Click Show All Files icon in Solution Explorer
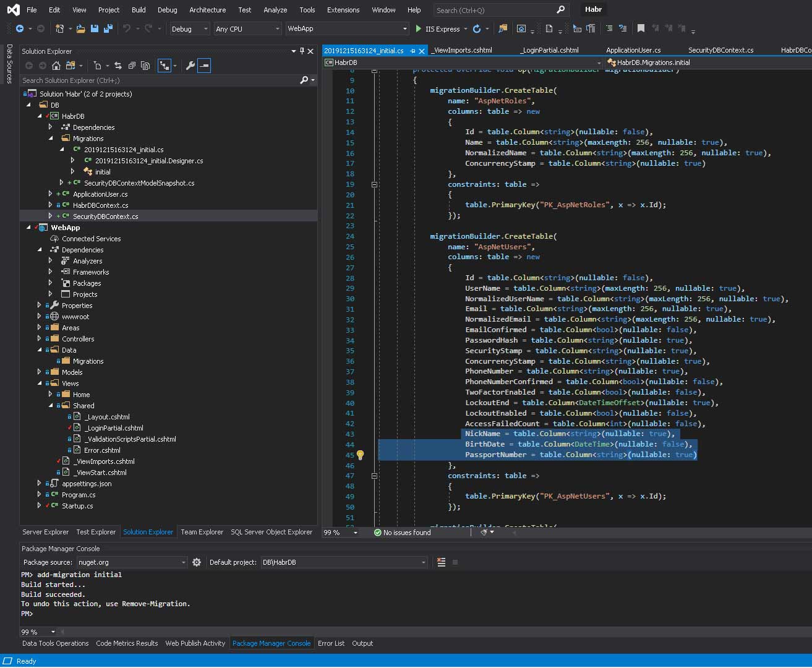 pos(145,66)
